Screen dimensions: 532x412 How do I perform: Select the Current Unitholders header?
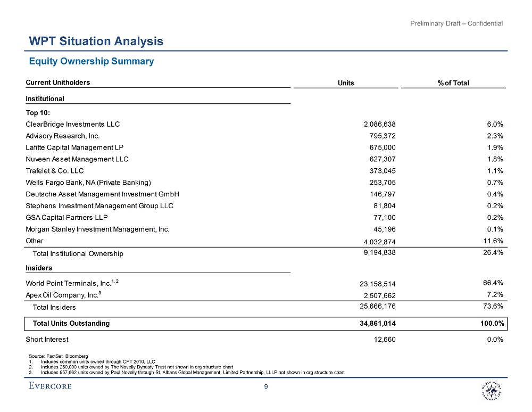[58, 83]
